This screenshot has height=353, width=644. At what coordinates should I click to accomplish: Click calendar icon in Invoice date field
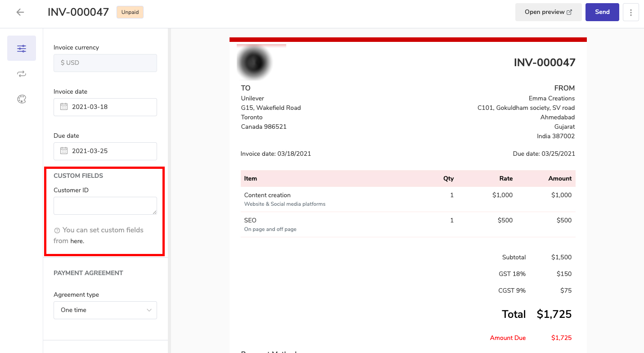[x=64, y=107]
